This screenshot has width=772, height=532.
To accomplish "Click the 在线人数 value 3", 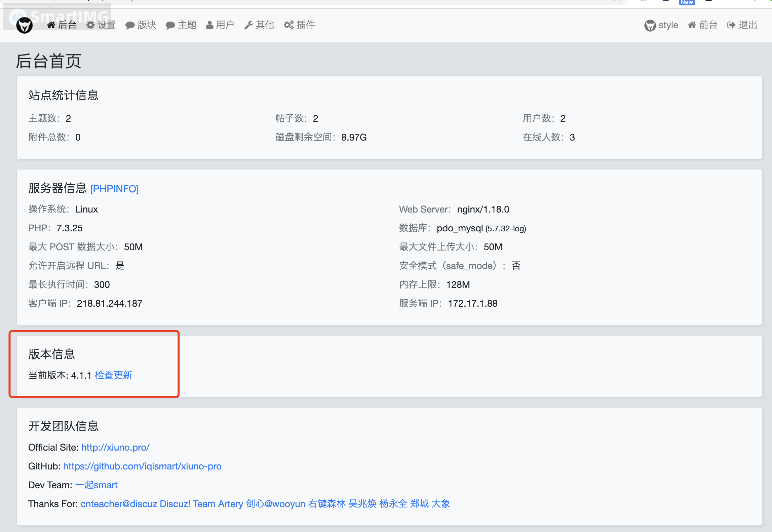I will tap(572, 137).
